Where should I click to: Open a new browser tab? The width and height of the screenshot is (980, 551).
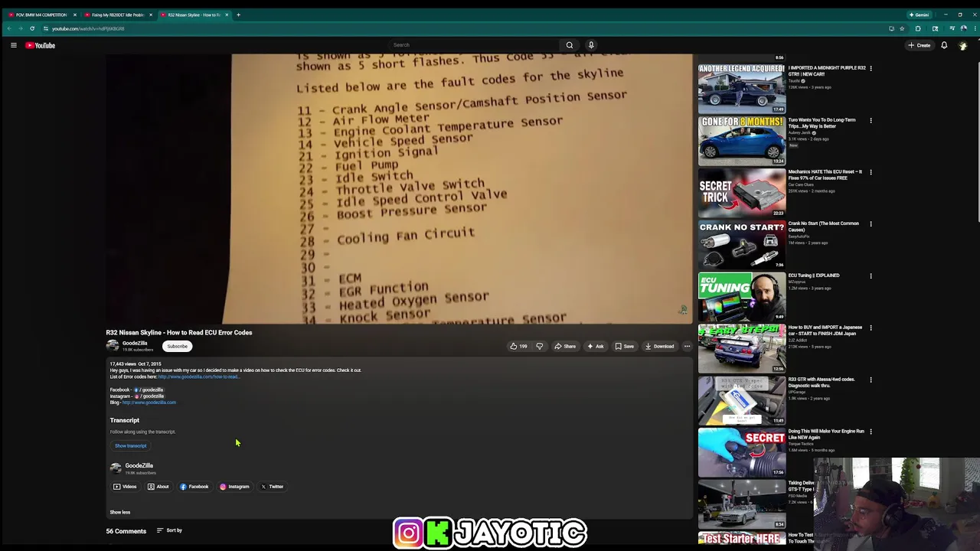coord(238,15)
